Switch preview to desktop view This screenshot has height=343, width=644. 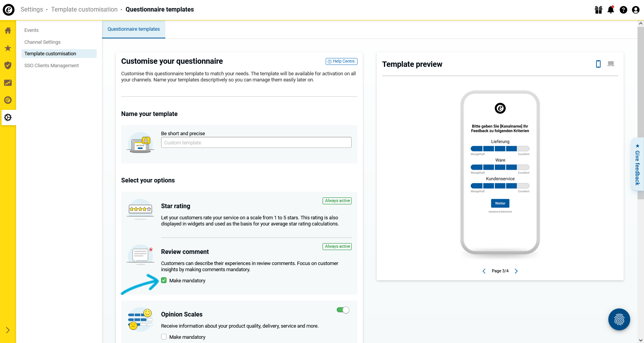611,64
